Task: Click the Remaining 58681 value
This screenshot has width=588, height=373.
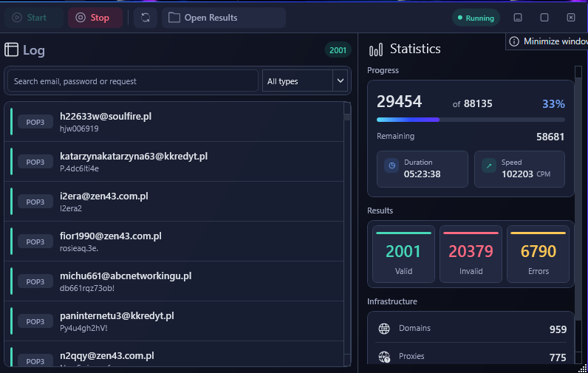Action: [550, 137]
